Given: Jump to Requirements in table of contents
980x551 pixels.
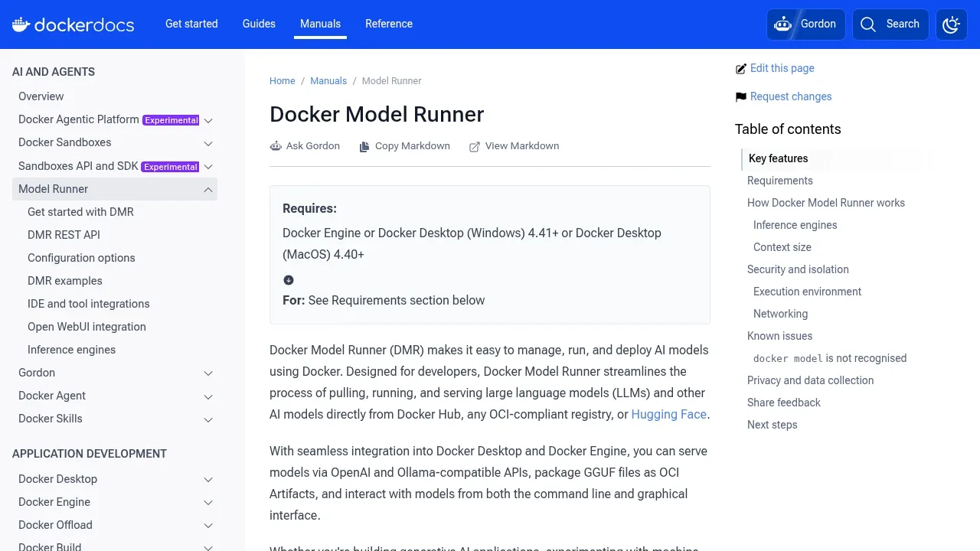Looking at the screenshot, I should pos(780,181).
